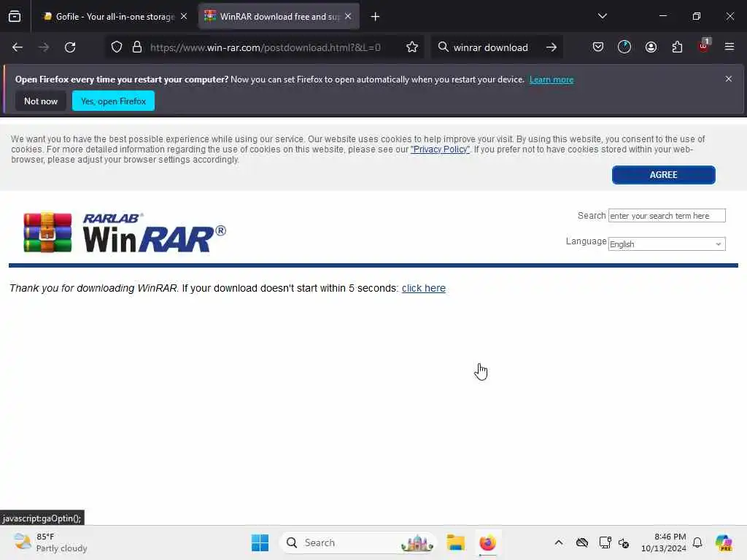Open the Firefox View tab-list icon
Screen dimensions: 747x560
pos(15,17)
